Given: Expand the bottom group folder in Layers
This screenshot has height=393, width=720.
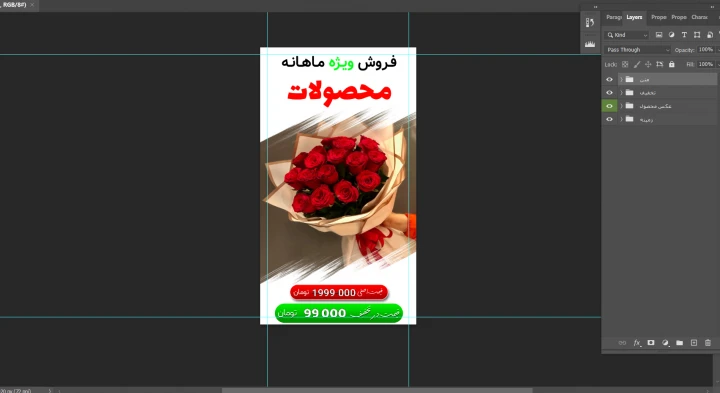Looking at the screenshot, I should point(621,119).
